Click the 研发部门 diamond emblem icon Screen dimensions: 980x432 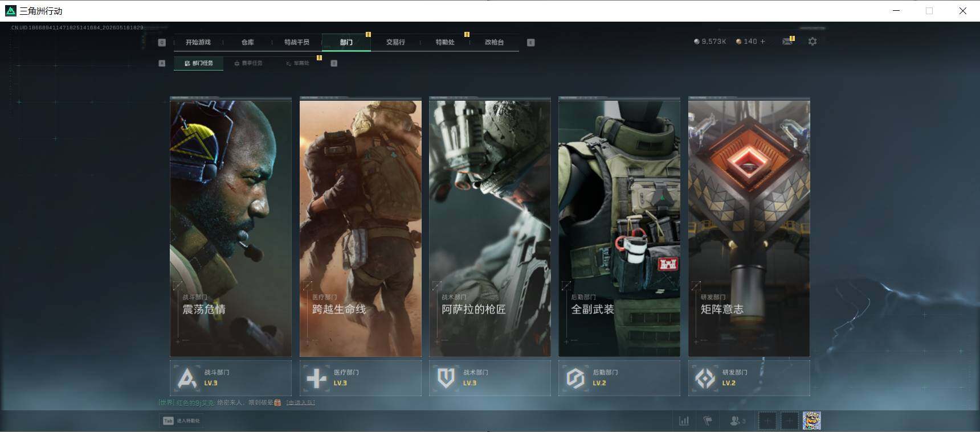(x=705, y=378)
